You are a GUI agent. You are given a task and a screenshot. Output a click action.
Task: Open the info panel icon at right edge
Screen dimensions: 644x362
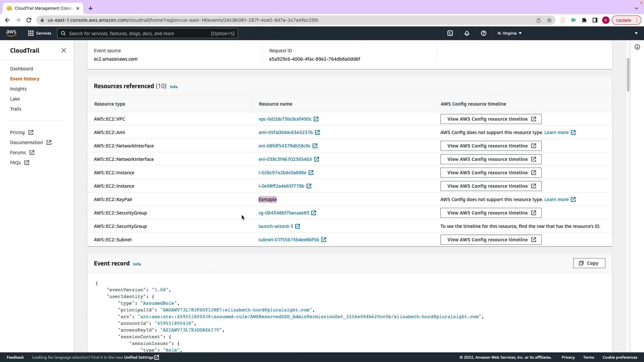pyautogui.click(x=637, y=47)
